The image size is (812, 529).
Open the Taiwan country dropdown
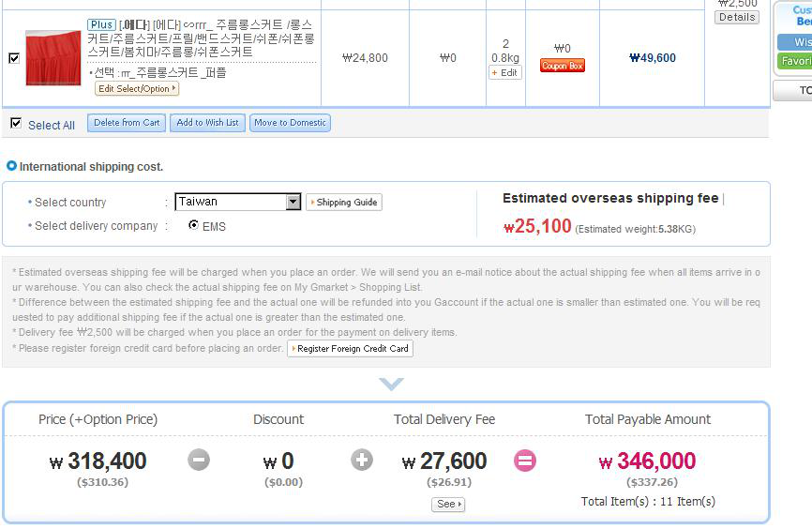pyautogui.click(x=293, y=202)
